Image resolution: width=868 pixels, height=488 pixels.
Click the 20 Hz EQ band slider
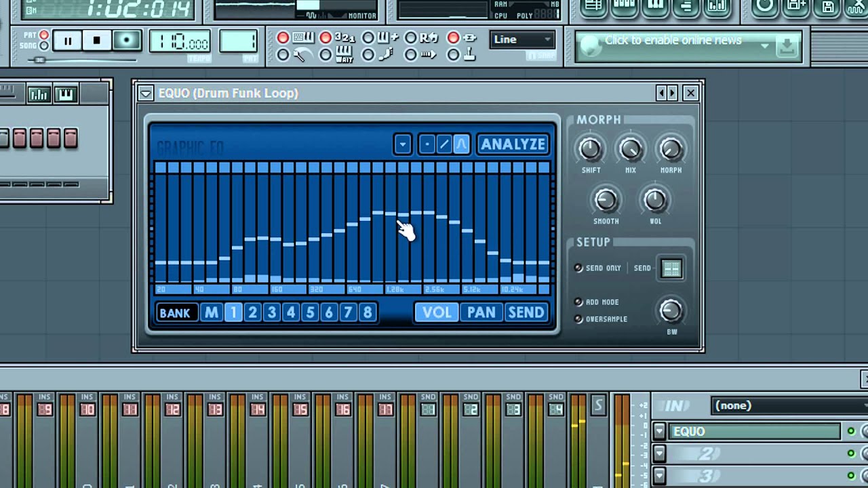point(160,228)
